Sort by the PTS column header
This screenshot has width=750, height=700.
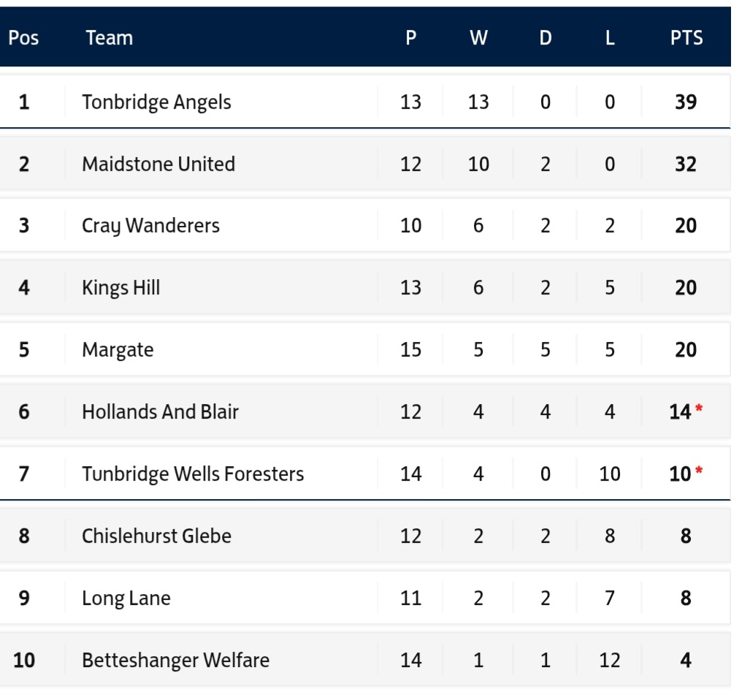click(x=686, y=38)
